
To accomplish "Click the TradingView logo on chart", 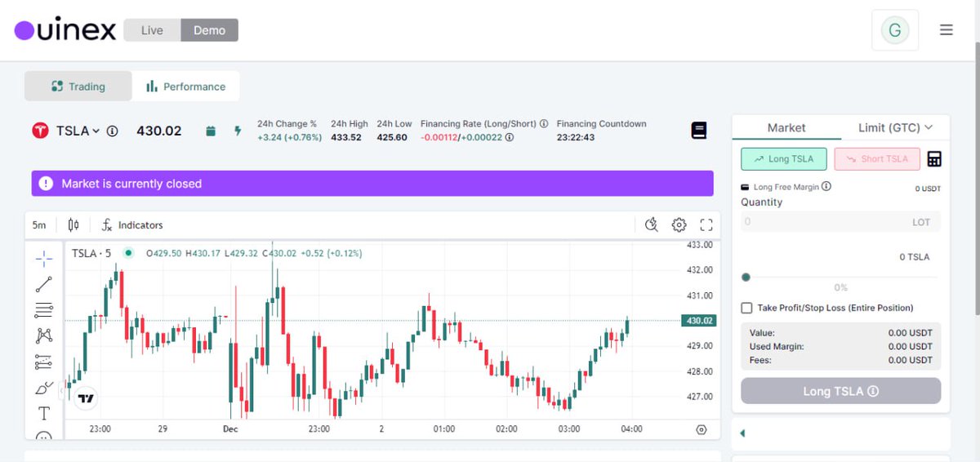I will (86, 398).
